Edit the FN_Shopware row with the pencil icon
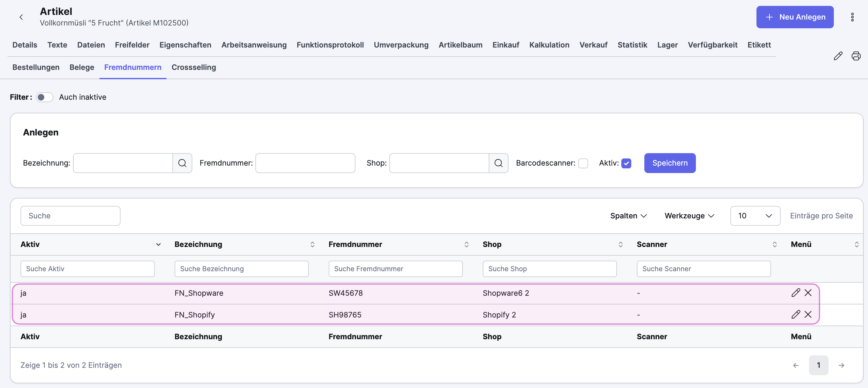The width and height of the screenshot is (868, 388). click(x=796, y=293)
